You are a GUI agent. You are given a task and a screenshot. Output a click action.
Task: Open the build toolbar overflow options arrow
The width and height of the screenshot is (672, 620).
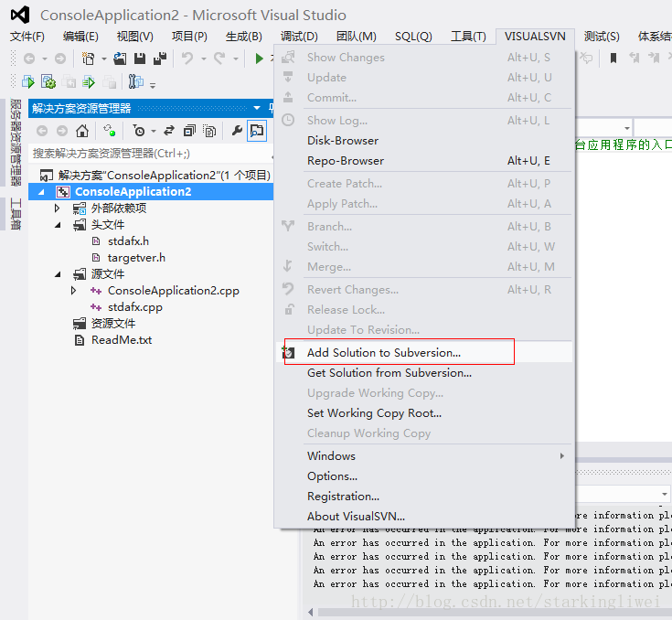153,85
